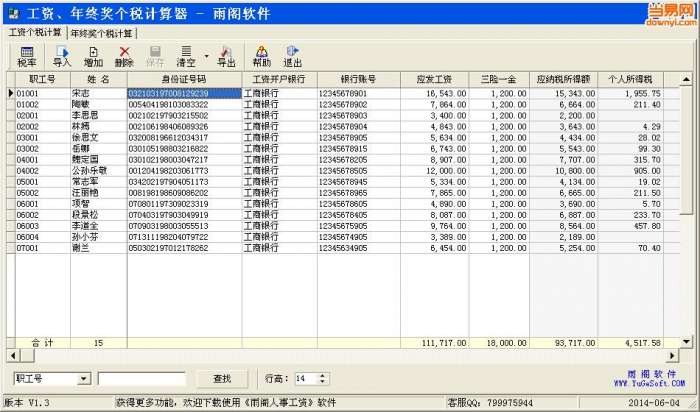Select tax cell 457.80

click(630, 226)
